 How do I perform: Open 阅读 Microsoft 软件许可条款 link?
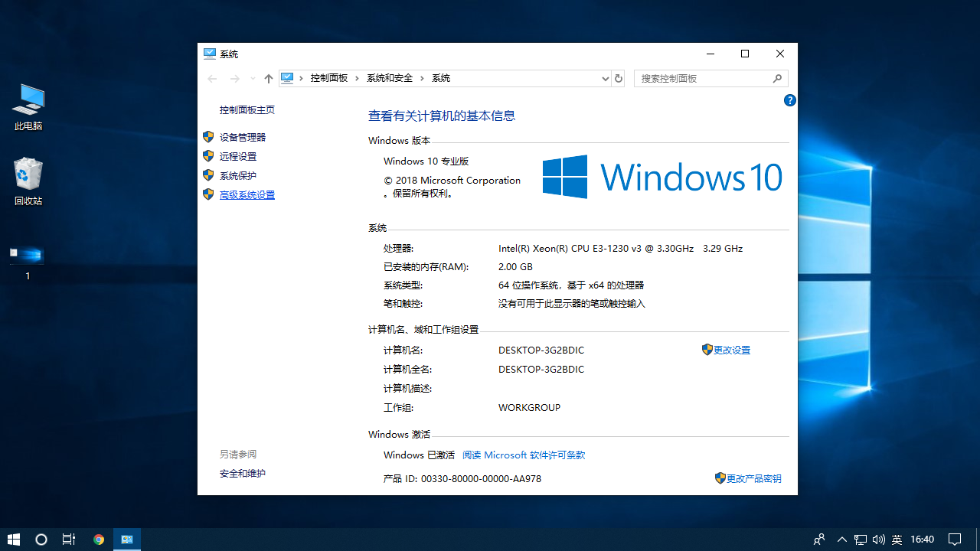(x=524, y=455)
